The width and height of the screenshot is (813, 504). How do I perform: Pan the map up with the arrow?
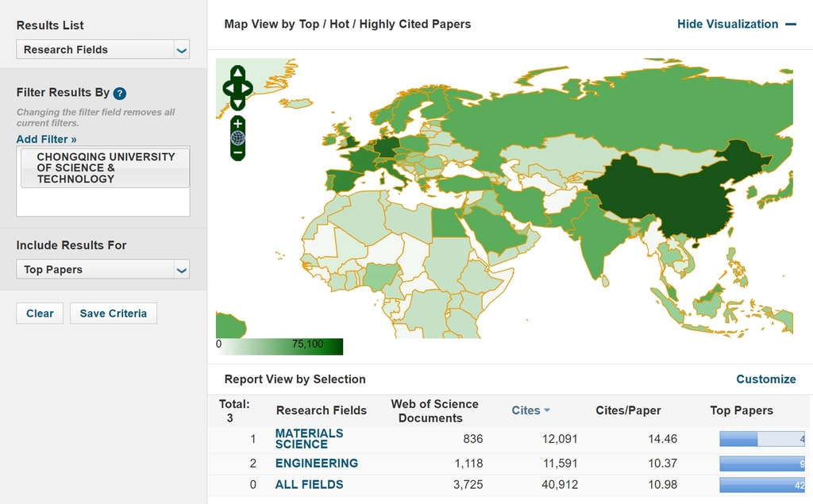tap(237, 73)
